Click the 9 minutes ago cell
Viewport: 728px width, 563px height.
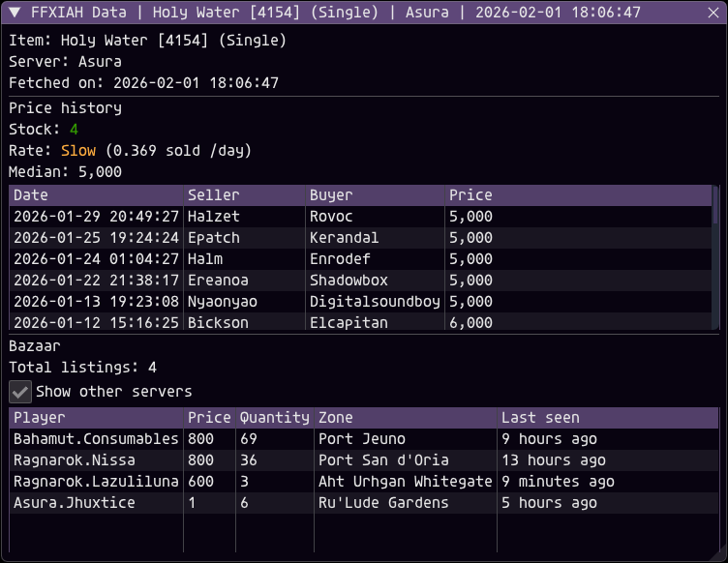coord(558,482)
